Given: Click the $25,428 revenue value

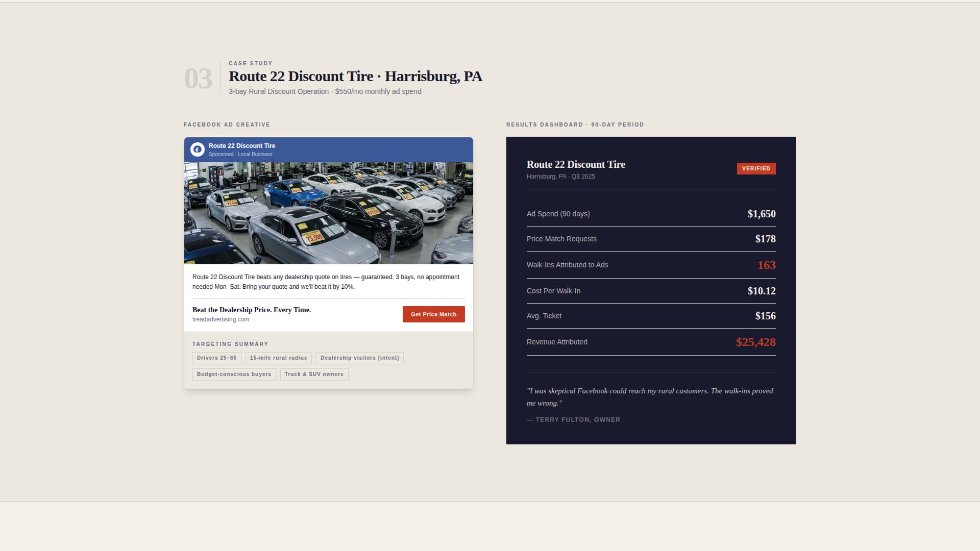Looking at the screenshot, I should tap(755, 342).
